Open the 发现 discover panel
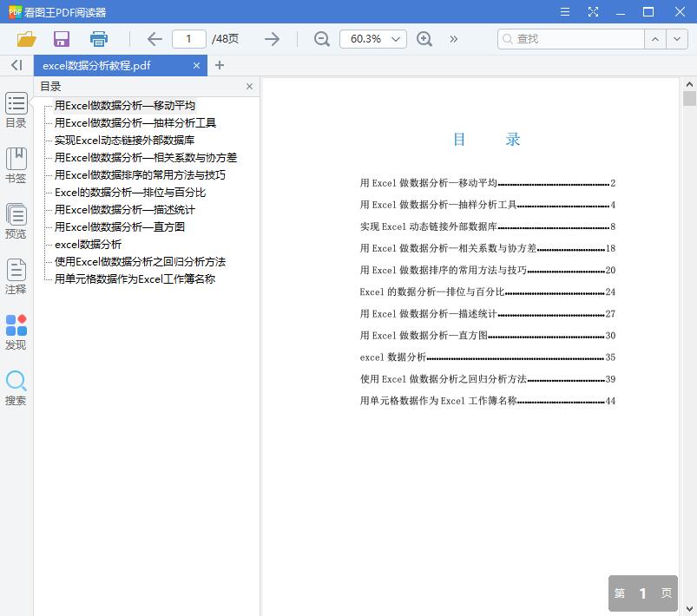697x616 pixels. click(x=16, y=332)
